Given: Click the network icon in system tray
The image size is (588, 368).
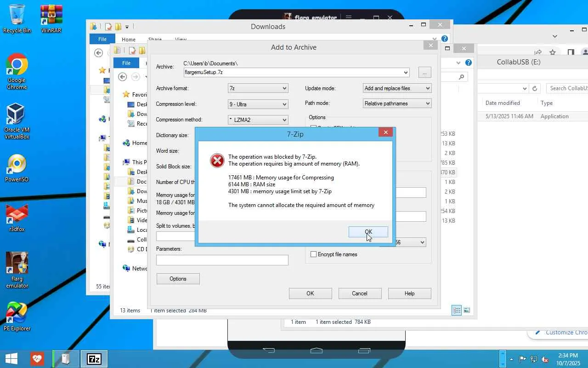Looking at the screenshot, I should pyautogui.click(x=534, y=359).
